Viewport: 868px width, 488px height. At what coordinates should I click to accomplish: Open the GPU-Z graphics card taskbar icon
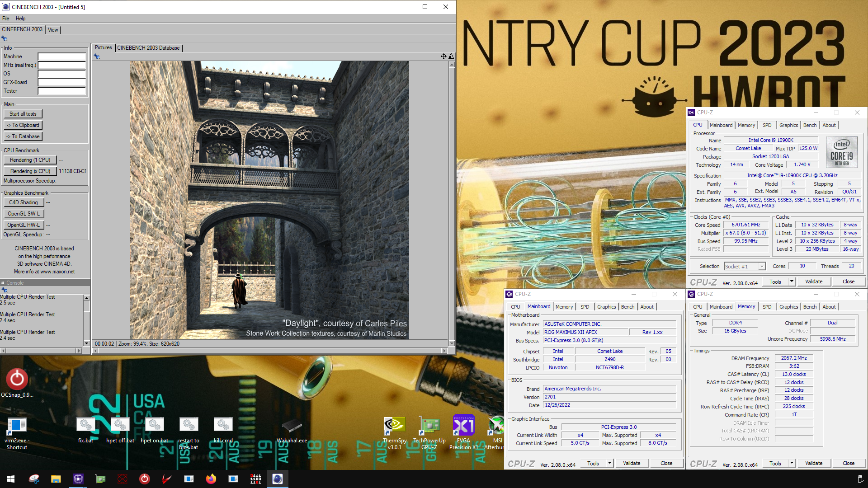pyautogui.click(x=100, y=479)
